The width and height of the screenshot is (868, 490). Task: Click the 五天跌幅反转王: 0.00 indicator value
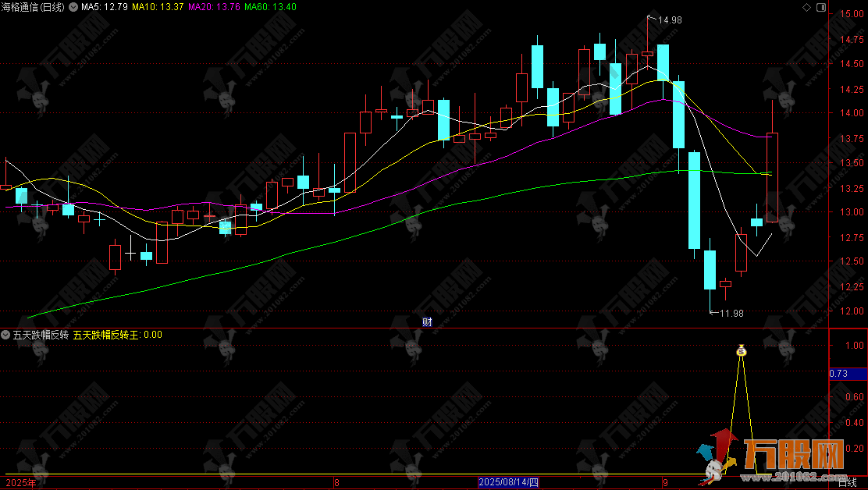click(x=118, y=335)
